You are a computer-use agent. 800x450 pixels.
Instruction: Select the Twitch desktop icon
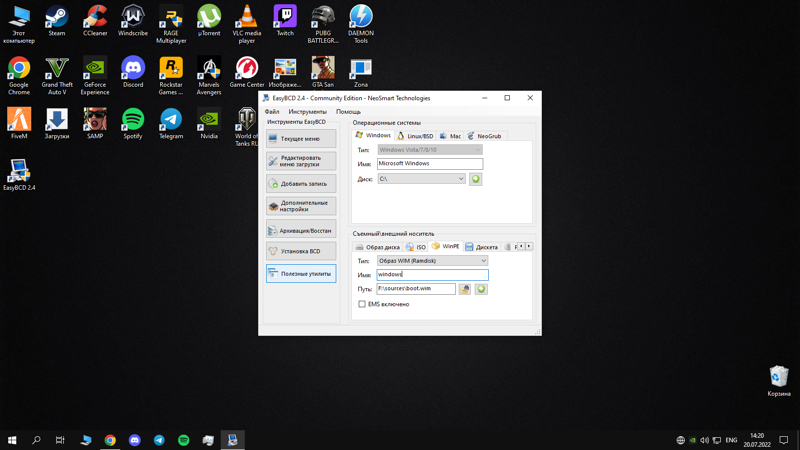pos(285,21)
